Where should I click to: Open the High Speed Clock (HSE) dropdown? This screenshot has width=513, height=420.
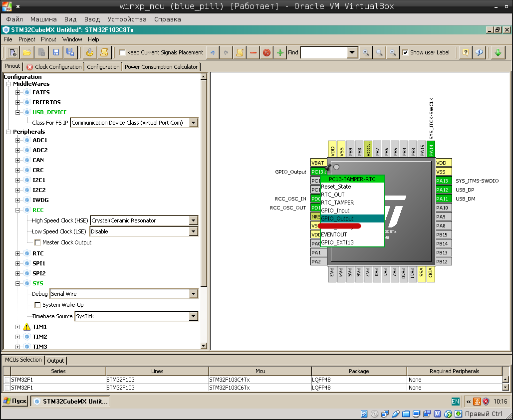tap(193, 220)
